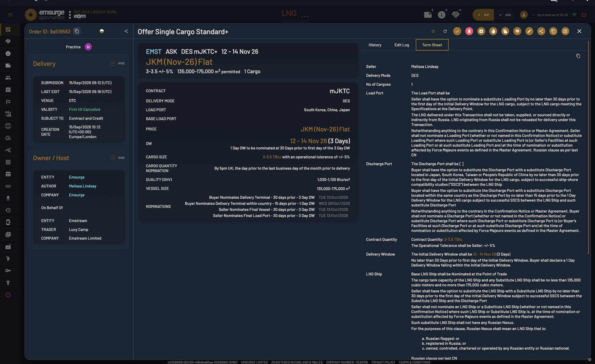The width and height of the screenshot is (595, 364).
Task: Open the info sidebar icon
Action: click(8, 54)
